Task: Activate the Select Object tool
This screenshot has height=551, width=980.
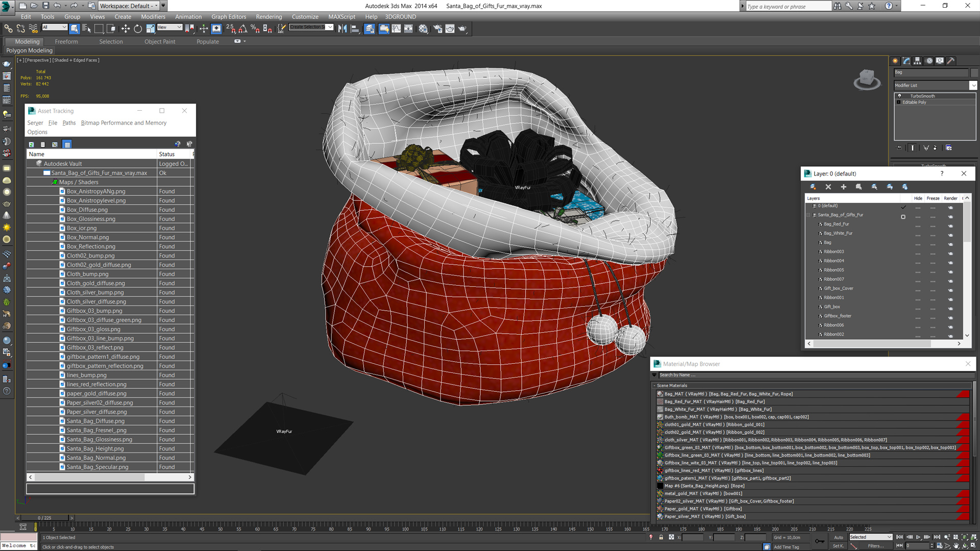Action: (x=75, y=29)
